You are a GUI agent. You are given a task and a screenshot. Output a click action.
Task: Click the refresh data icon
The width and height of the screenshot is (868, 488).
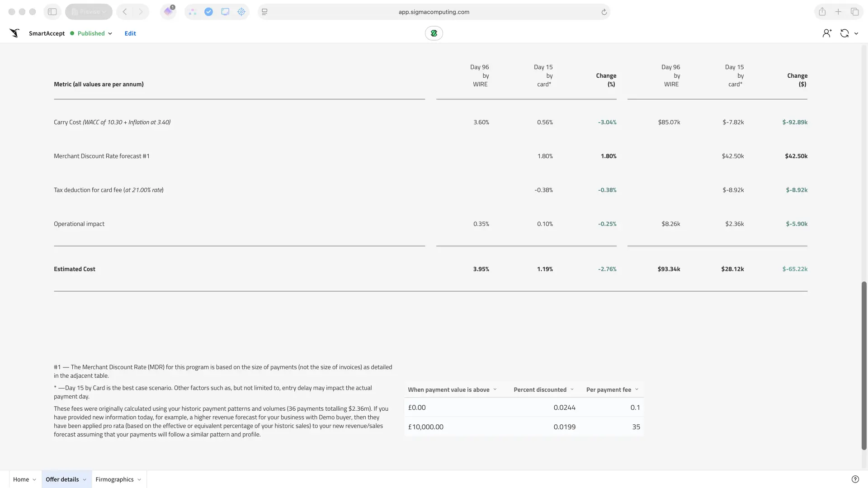[x=844, y=33]
